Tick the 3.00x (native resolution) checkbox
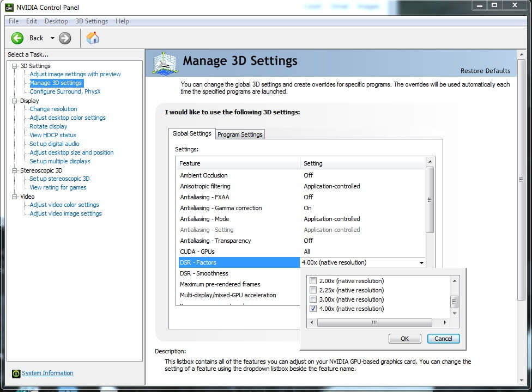Image resolution: width=532 pixels, height=392 pixels. click(313, 299)
